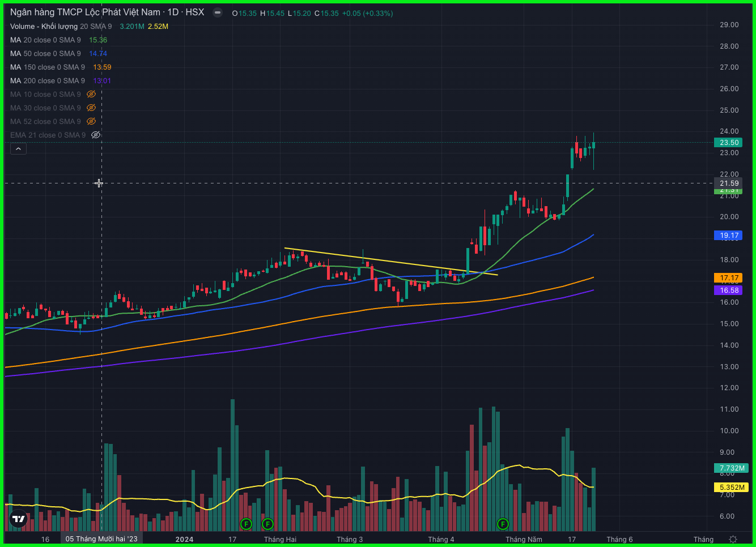This screenshot has width=756, height=547.
Task: Click the Tháng 6 label on time axis
Action: click(619, 539)
